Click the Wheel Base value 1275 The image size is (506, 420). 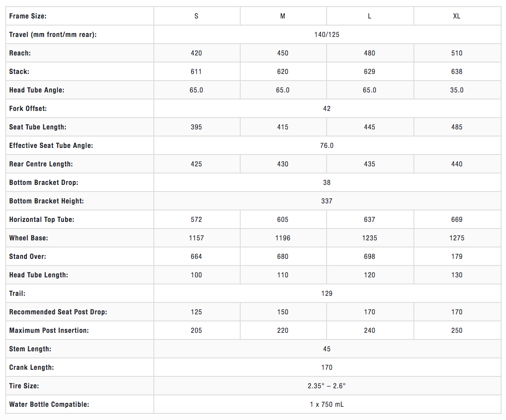[457, 238]
